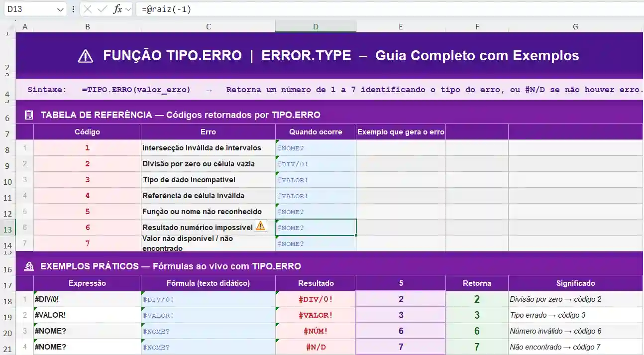The width and height of the screenshot is (644, 355).
Task: Open Insert Function via fx icon
Action: 117,9
